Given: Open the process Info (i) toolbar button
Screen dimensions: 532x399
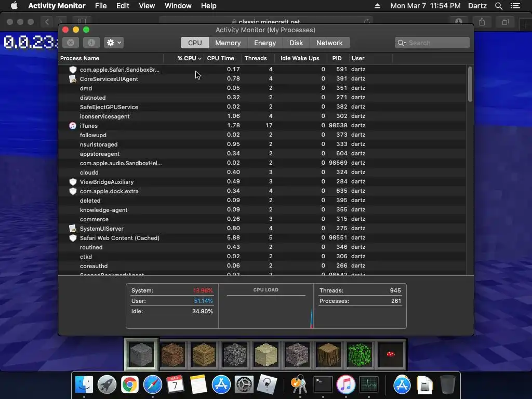Looking at the screenshot, I should pyautogui.click(x=91, y=43).
